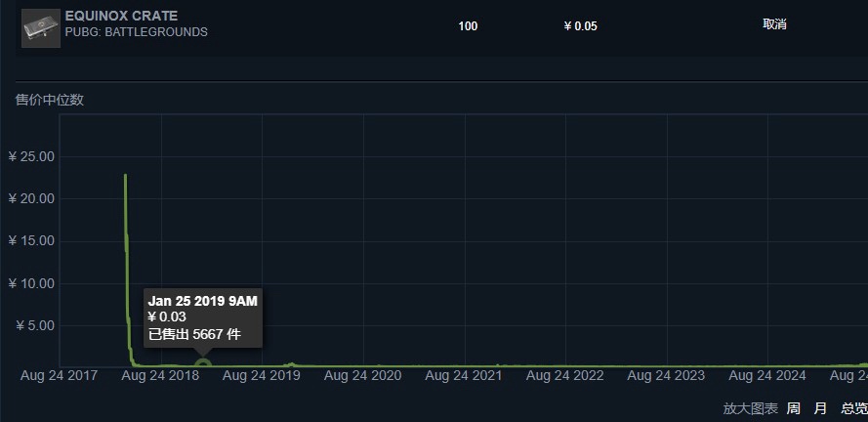Click the Aug 24 2021 axis label
Image resolution: width=868 pixels, height=422 pixels.
point(465,375)
